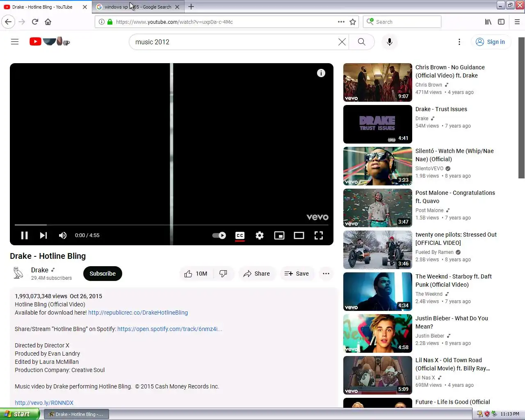Open Drake's channel avatar

point(18,273)
